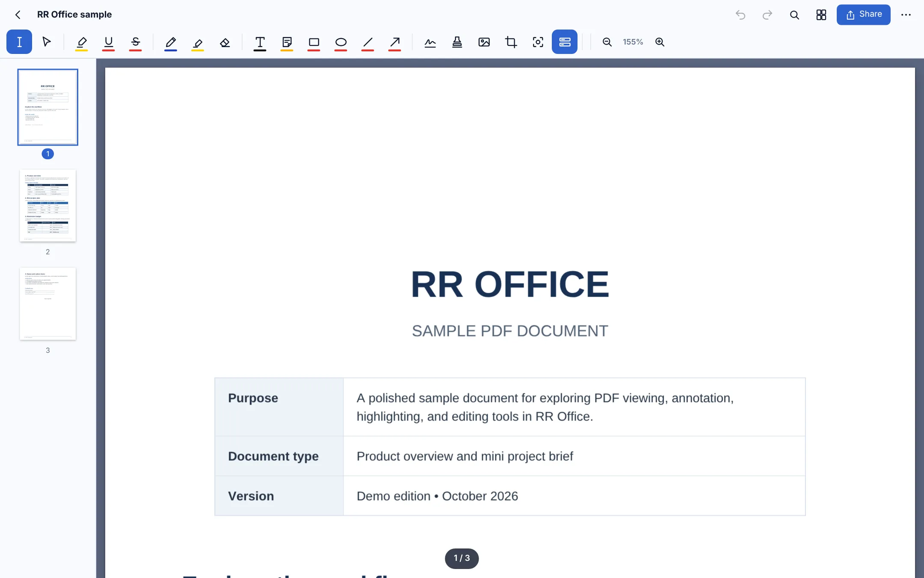The width and height of the screenshot is (924, 578).
Task: Toggle the page grid view
Action: [x=821, y=15]
